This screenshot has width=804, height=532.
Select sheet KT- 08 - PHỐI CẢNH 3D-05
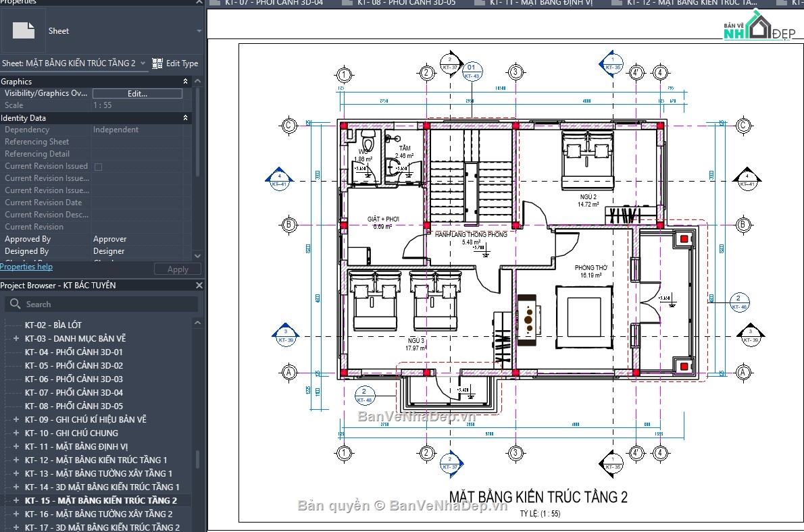tap(74, 406)
